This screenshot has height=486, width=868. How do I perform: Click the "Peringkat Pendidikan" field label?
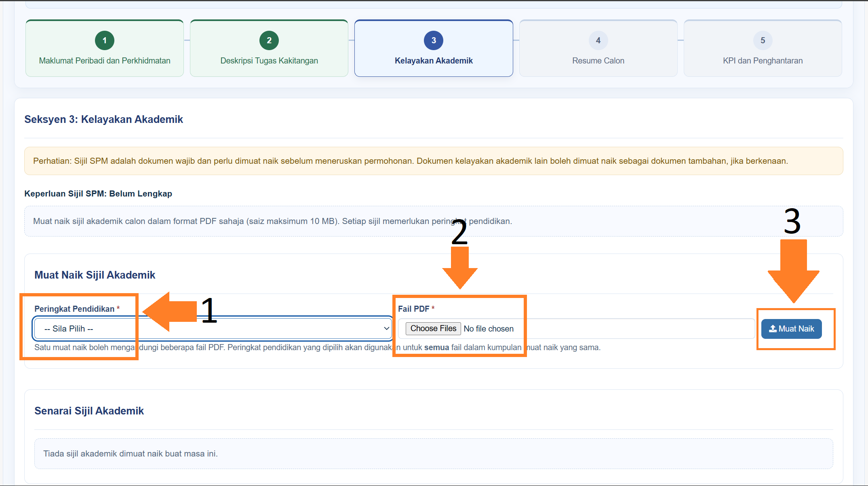click(77, 309)
